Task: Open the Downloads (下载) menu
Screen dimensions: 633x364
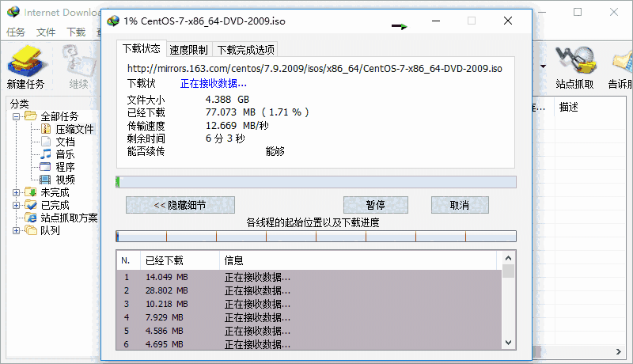Action: [76, 32]
